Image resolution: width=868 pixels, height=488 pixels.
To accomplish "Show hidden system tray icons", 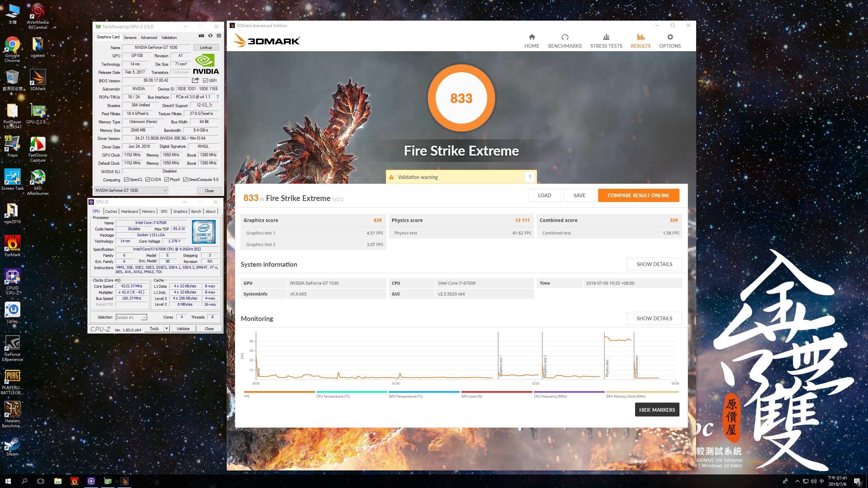I will click(x=797, y=481).
